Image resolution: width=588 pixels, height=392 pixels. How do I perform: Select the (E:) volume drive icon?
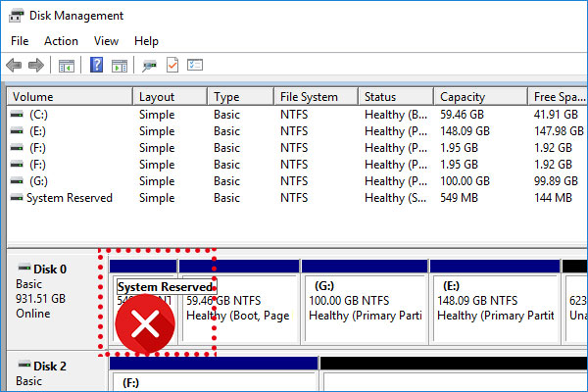pos(17,131)
